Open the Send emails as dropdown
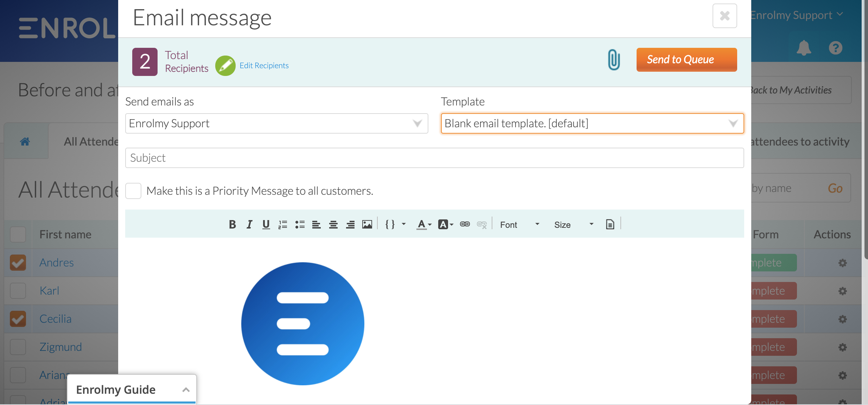This screenshot has height=405, width=868. coord(276,123)
